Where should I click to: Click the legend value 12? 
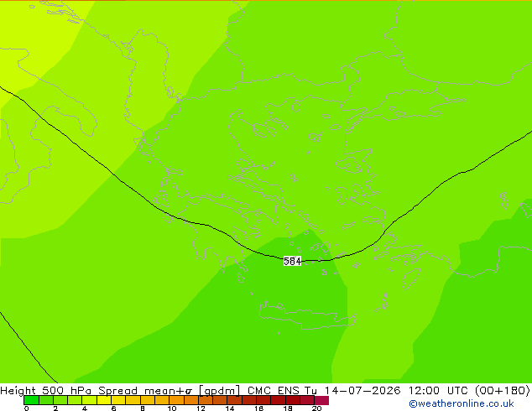point(201,408)
